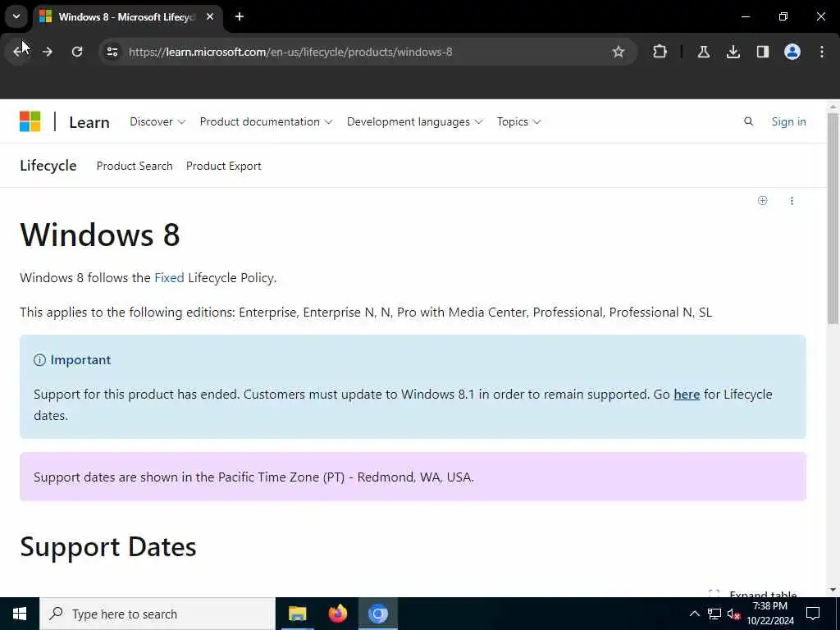Image resolution: width=840 pixels, height=630 pixels.
Task: Open the Product Search menu item
Action: coord(135,166)
